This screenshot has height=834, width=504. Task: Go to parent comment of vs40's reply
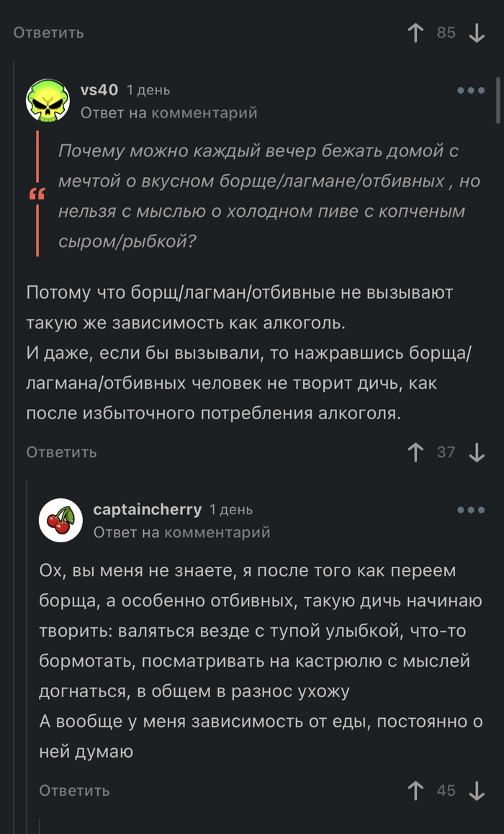(x=168, y=113)
